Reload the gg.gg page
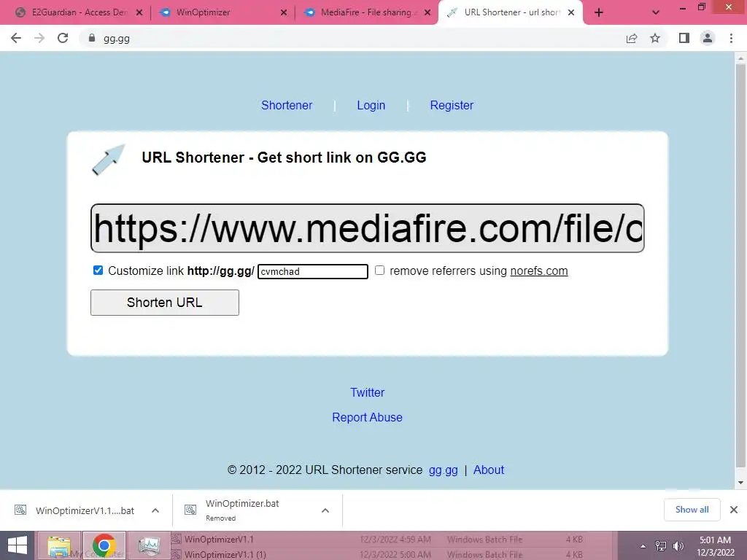 pos(63,38)
